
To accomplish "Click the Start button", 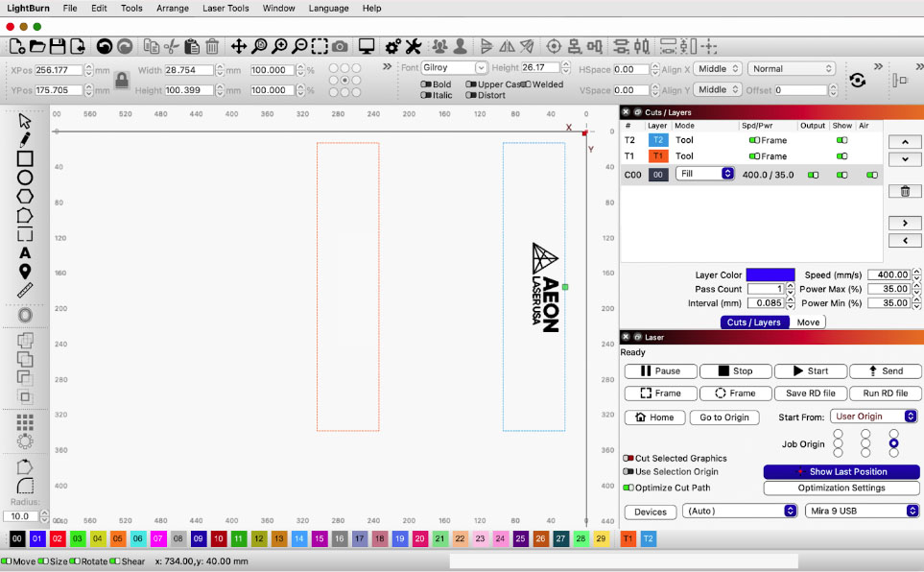I will click(811, 370).
